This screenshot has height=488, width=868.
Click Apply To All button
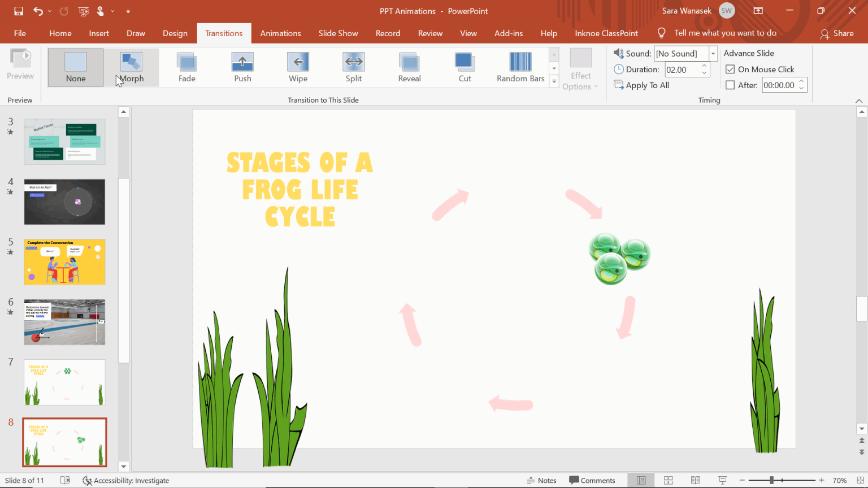[641, 85]
